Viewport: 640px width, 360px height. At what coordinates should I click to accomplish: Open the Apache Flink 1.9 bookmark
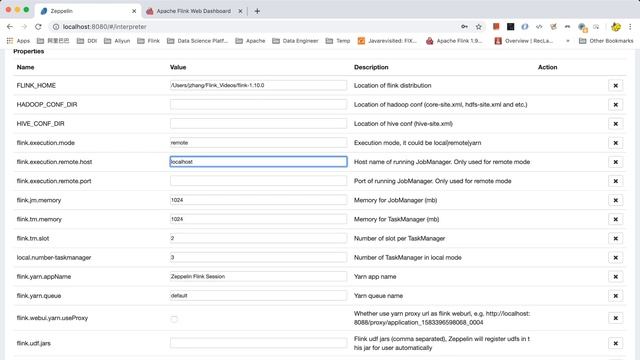click(x=454, y=41)
